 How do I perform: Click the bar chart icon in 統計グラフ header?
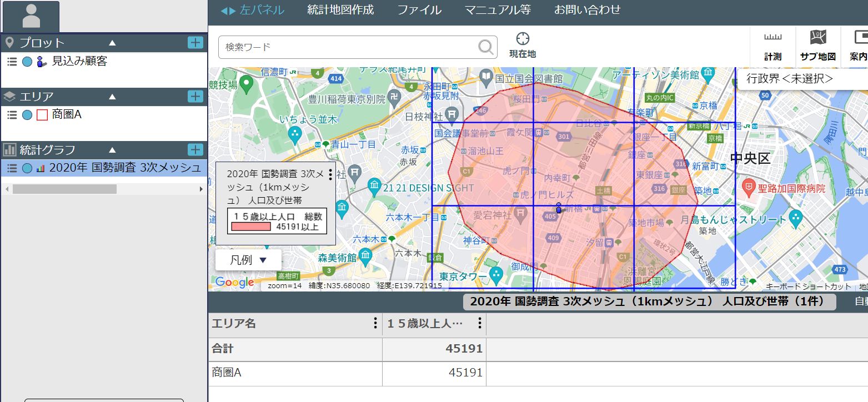coord(9,149)
